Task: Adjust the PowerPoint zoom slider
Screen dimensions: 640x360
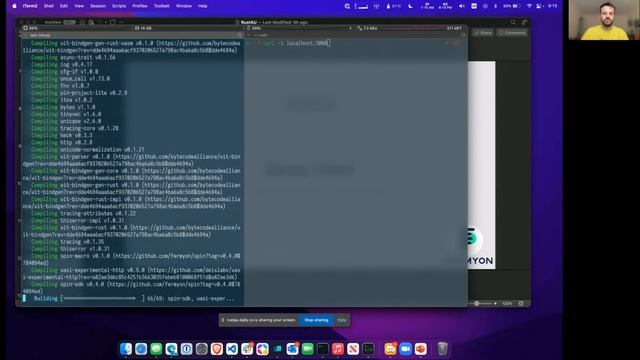Action: 477,304
